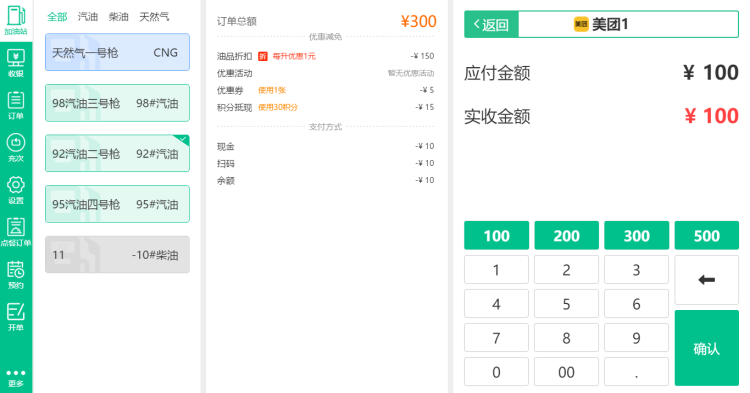
Task: Tap keypad digit 7
Action: [x=496, y=338]
